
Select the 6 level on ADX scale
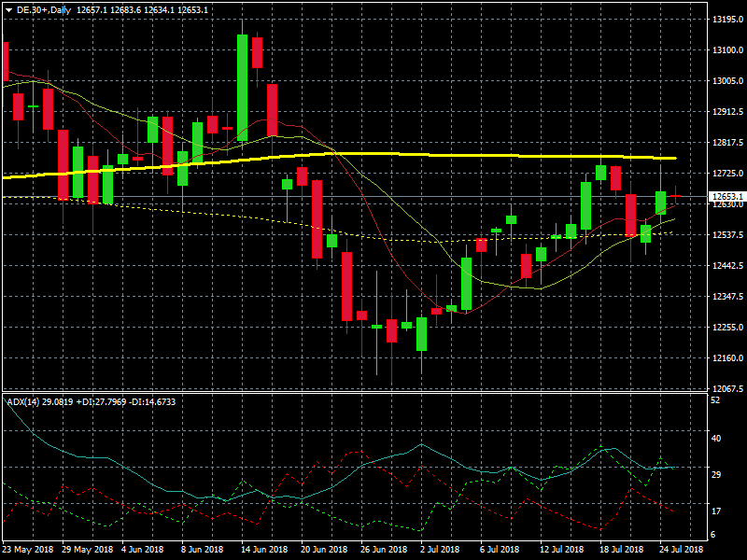(x=714, y=535)
